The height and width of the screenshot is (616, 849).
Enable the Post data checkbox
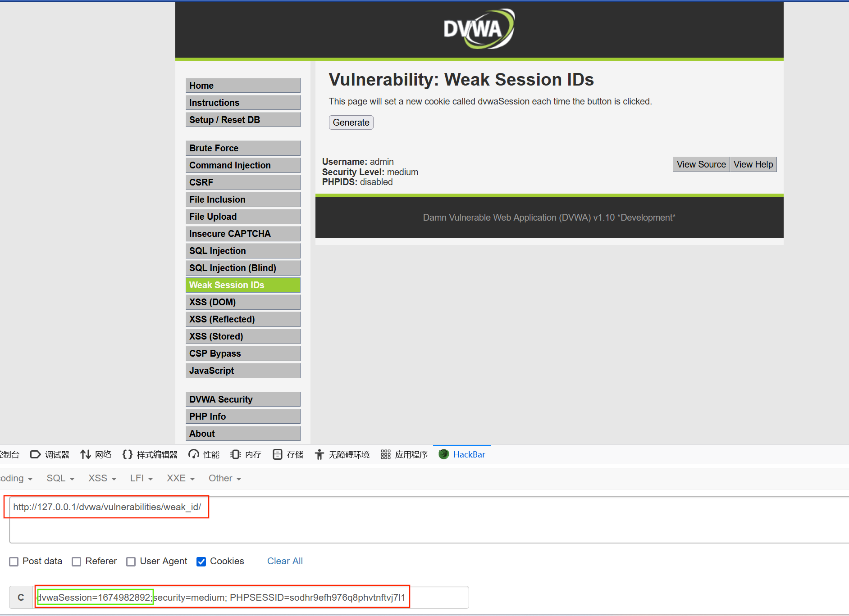(x=14, y=562)
